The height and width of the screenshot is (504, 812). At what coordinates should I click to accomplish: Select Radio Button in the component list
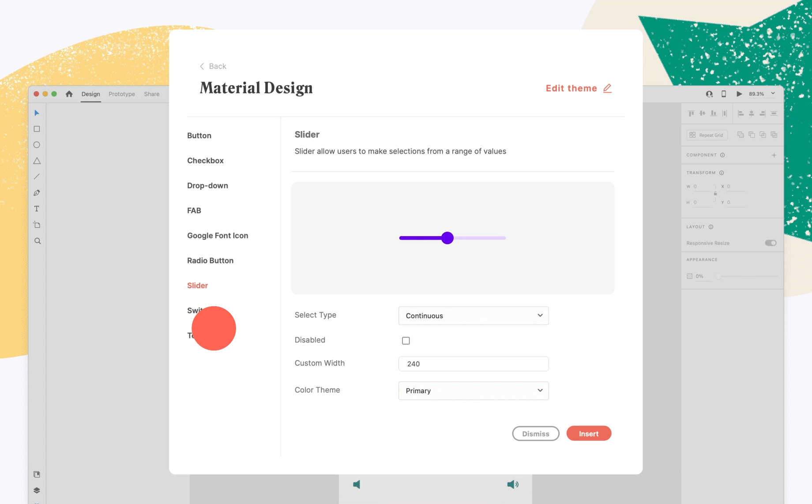pyautogui.click(x=210, y=260)
